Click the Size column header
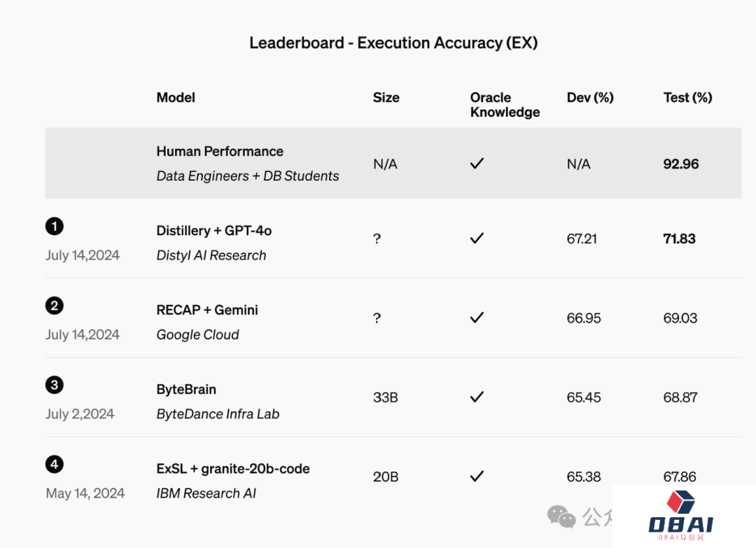 pos(386,98)
